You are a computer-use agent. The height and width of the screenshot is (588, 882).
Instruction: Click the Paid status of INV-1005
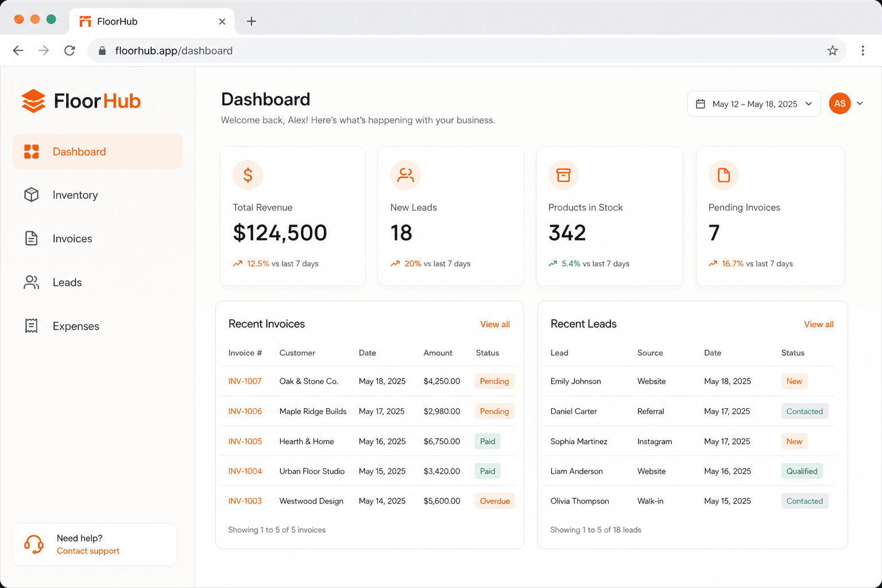(x=488, y=441)
